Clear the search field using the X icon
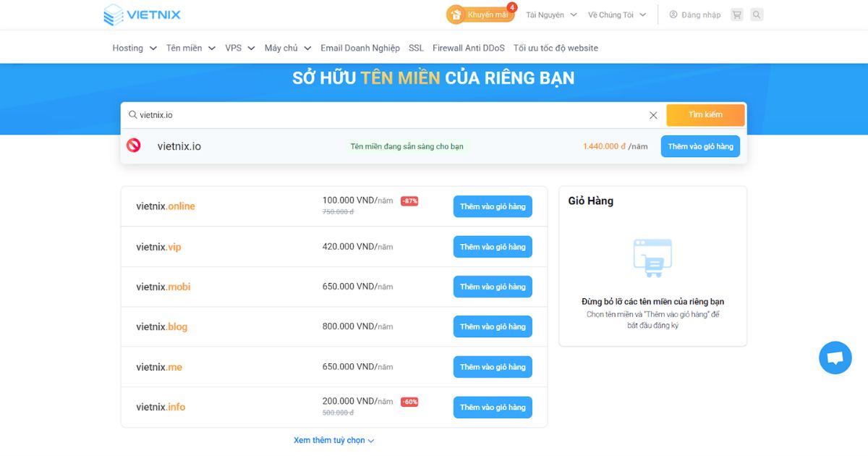Image resolution: width=868 pixels, height=456 pixels. click(x=653, y=114)
